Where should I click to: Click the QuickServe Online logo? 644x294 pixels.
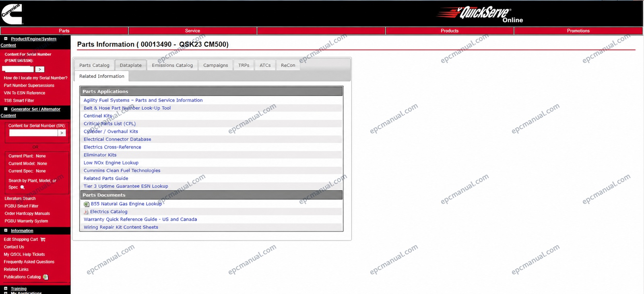point(480,14)
